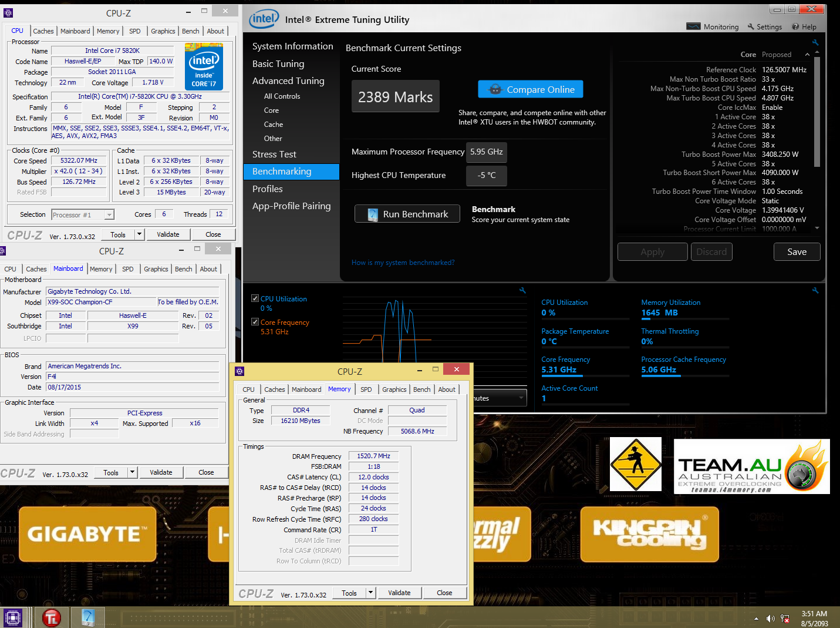840x628 pixels.
Task: Click Validate in top CPU-Z window
Action: pos(168,234)
